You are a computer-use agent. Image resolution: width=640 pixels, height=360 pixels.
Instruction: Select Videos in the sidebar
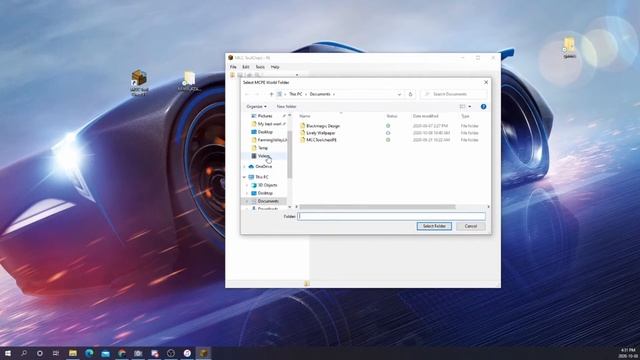click(x=263, y=156)
